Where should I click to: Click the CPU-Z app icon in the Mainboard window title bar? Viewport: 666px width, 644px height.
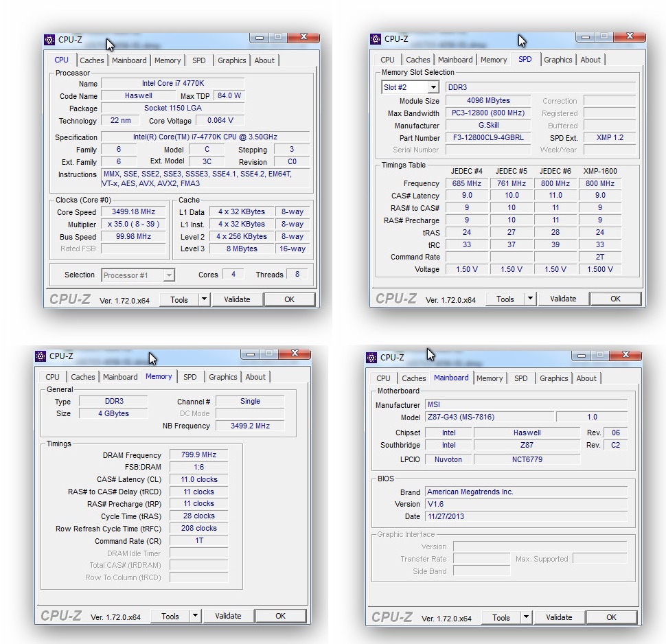pos(371,358)
